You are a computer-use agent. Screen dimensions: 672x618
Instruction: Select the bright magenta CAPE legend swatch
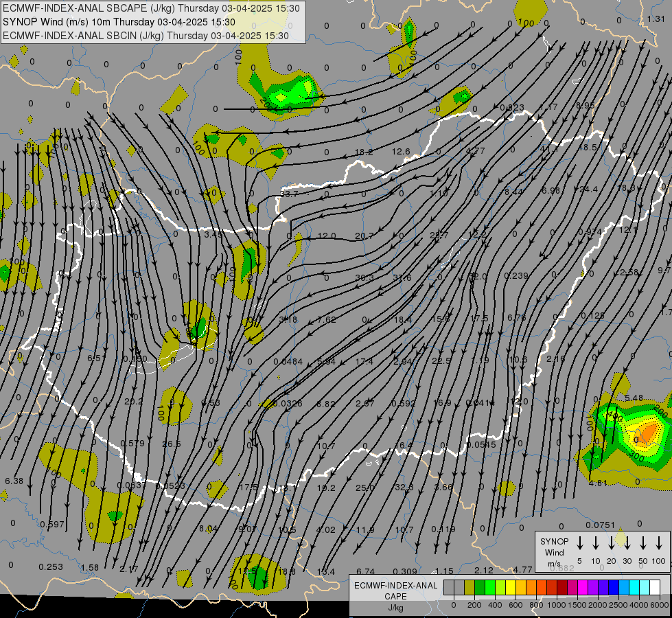tap(583, 588)
